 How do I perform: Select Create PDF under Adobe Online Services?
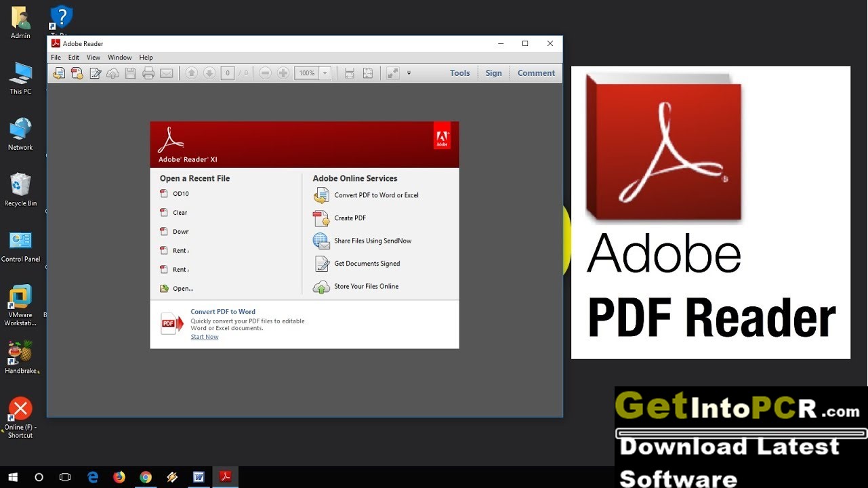pyautogui.click(x=339, y=218)
